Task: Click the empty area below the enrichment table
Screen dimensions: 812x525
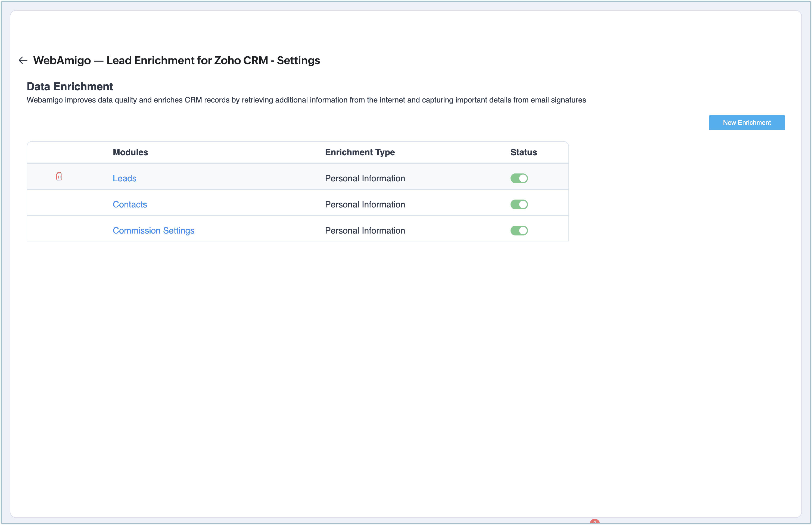Action: [x=297, y=341]
